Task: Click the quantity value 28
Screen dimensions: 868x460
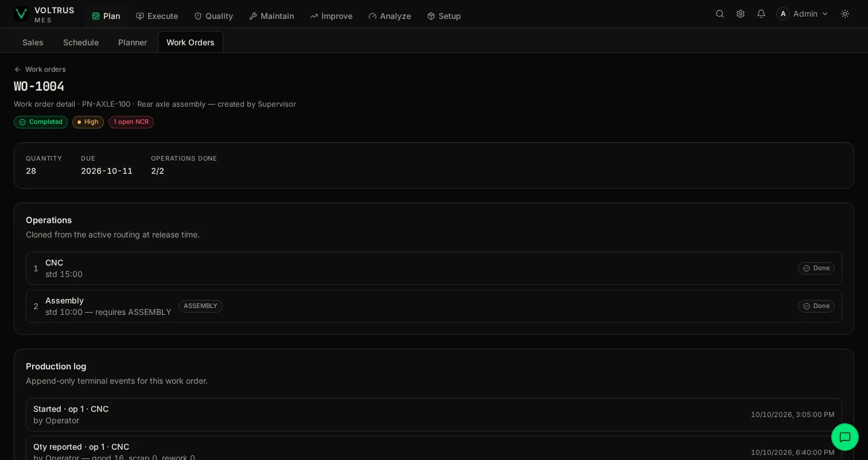Action: [x=31, y=171]
